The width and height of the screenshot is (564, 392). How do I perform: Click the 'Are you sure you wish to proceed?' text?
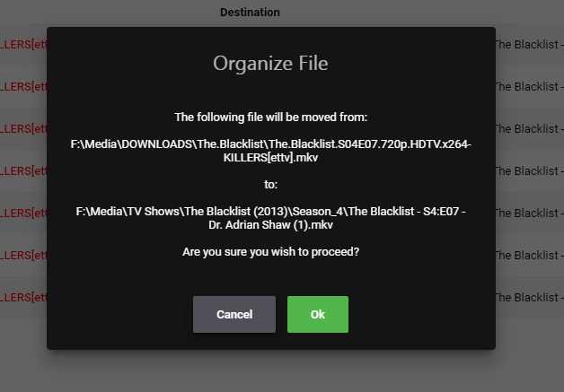(x=270, y=251)
